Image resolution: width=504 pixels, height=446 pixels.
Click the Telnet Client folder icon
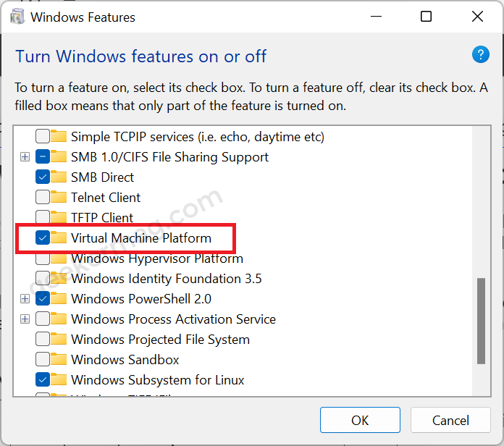(x=59, y=197)
